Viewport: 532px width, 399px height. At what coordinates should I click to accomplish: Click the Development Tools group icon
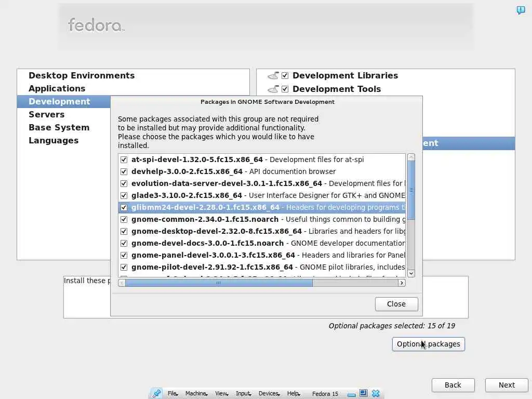coord(273,89)
